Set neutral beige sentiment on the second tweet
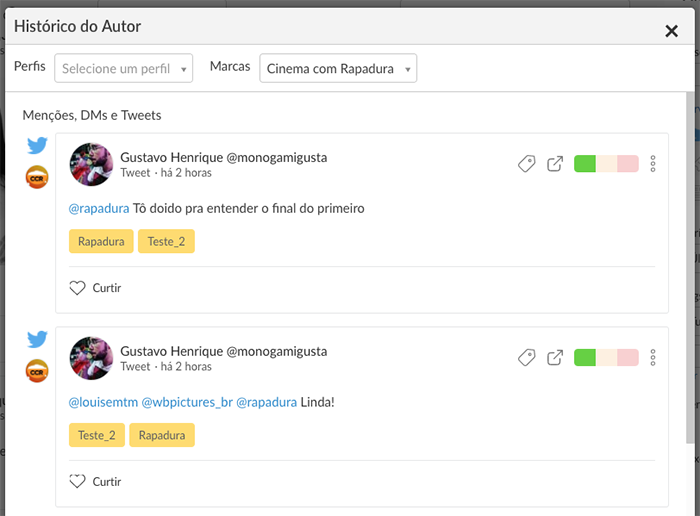Viewport: 700px width, 516px height. point(607,357)
